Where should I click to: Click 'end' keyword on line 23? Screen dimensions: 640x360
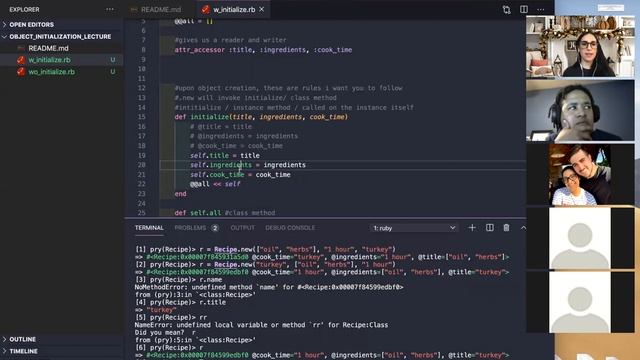(180, 194)
